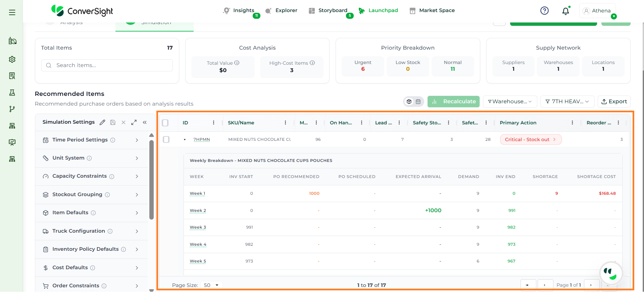Go to Market Space
This screenshot has height=292, width=644.
[432, 10]
